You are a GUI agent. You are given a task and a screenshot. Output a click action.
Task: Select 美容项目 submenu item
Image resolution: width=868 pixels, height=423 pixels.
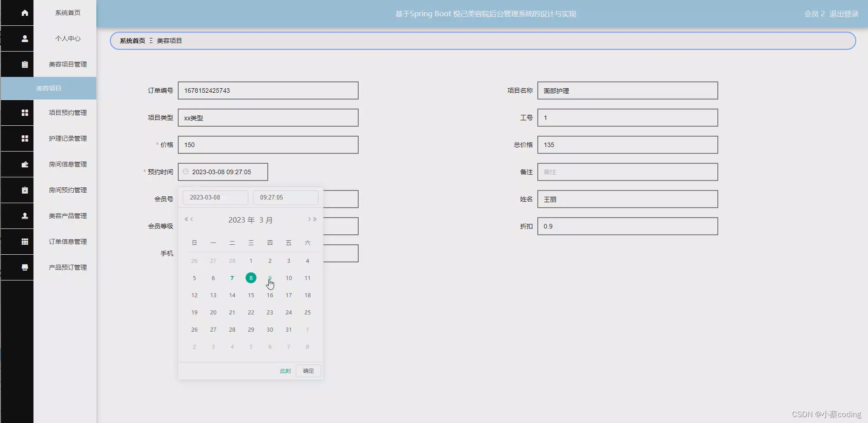pyautogui.click(x=48, y=88)
